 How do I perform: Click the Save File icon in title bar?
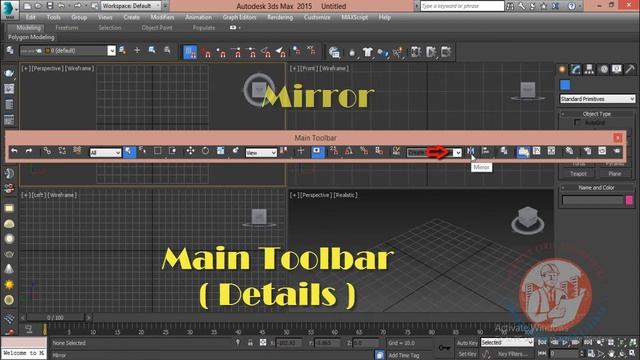click(x=50, y=6)
